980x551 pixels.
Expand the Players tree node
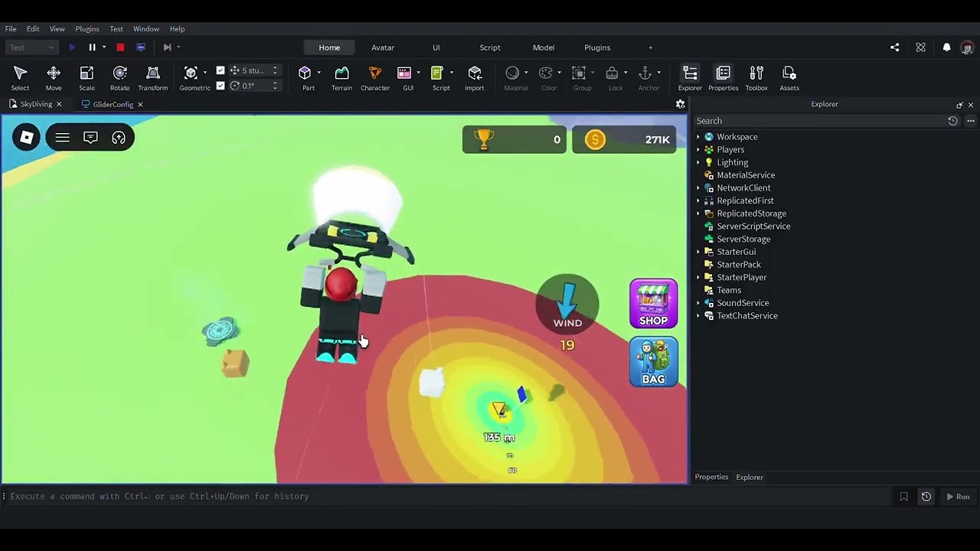[x=698, y=150]
